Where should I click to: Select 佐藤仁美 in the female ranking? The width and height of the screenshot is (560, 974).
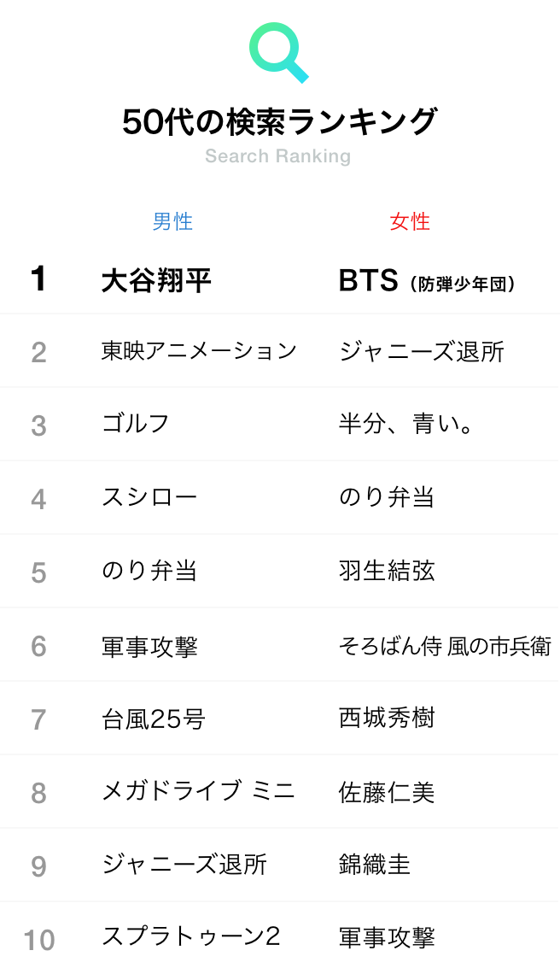(x=387, y=792)
